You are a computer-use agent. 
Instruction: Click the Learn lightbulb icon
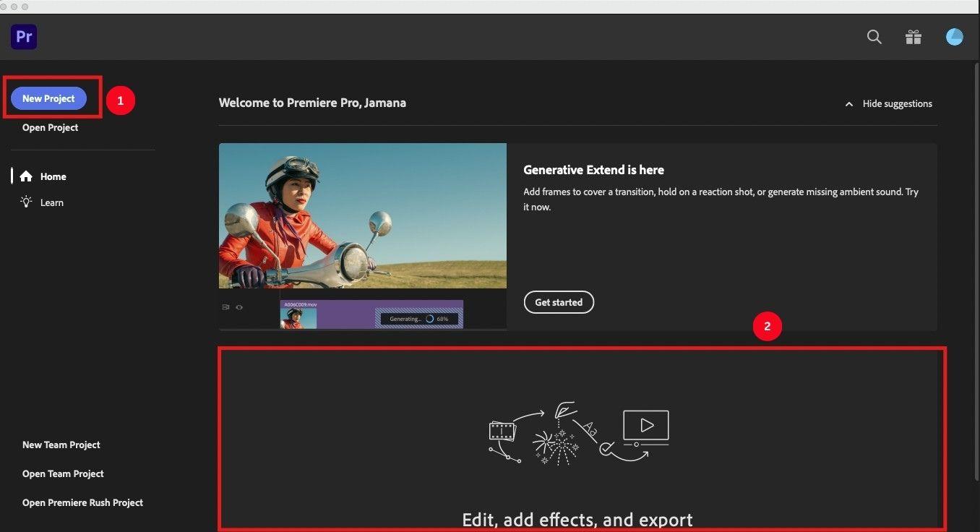coord(26,202)
